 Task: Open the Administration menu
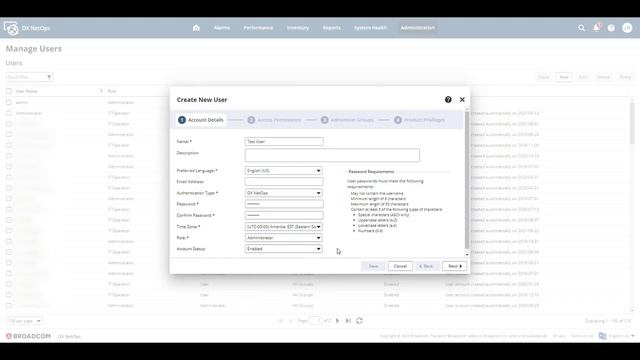pos(418,28)
